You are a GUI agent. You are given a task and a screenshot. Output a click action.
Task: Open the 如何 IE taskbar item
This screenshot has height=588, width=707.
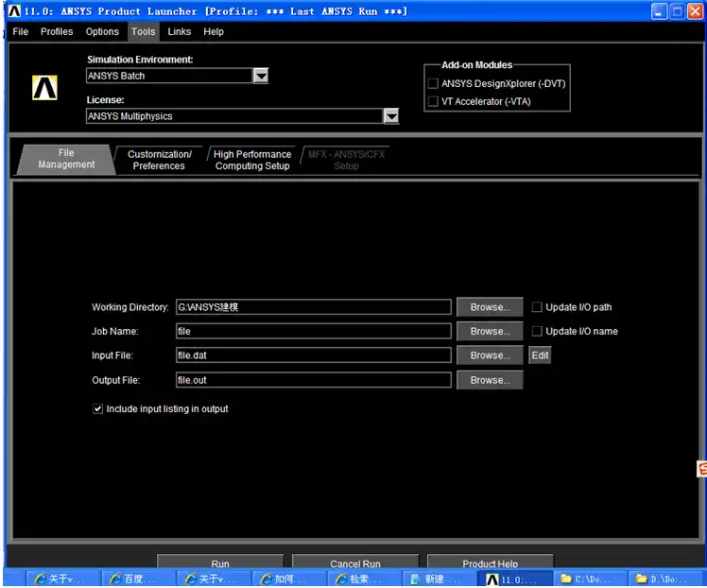coord(288,579)
